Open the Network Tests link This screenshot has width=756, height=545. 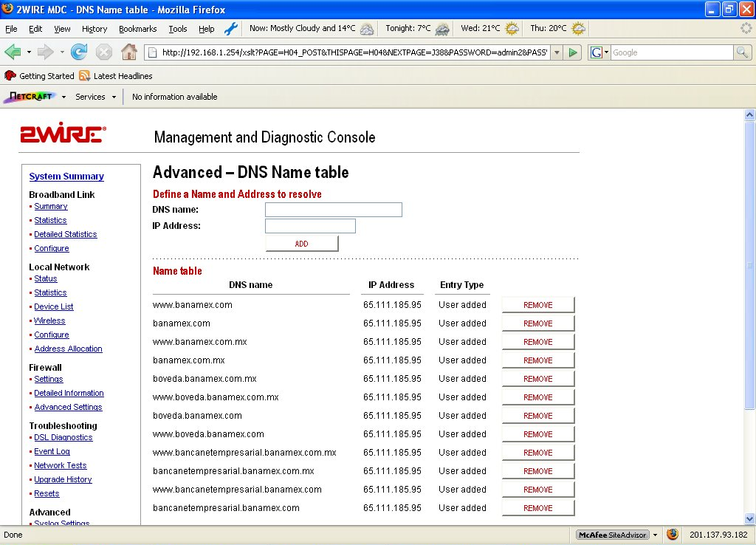pyautogui.click(x=61, y=465)
